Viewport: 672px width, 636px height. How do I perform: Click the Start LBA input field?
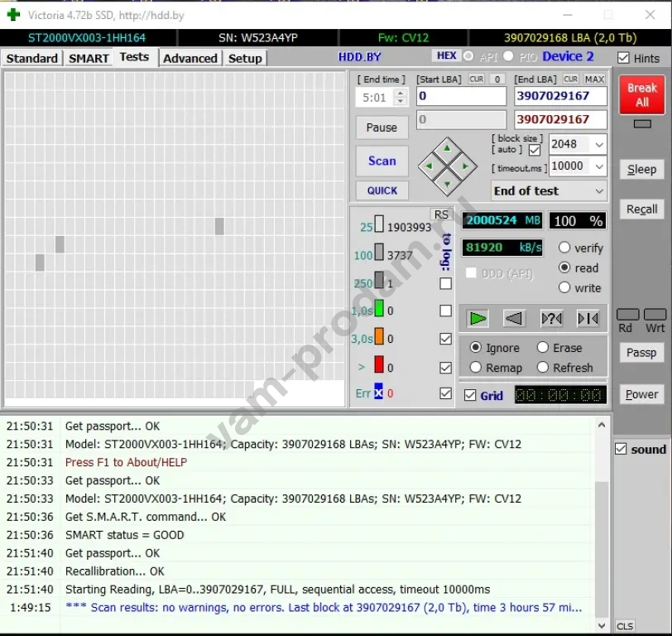tap(461, 95)
